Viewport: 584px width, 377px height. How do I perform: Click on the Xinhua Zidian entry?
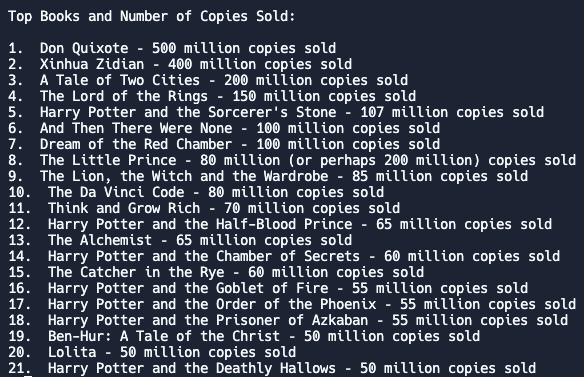(180, 64)
